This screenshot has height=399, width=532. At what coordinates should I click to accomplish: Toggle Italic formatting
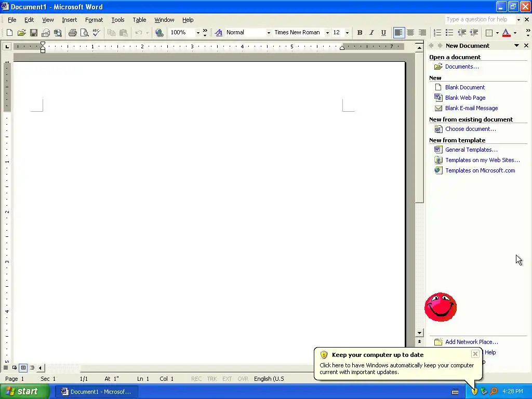tap(371, 33)
